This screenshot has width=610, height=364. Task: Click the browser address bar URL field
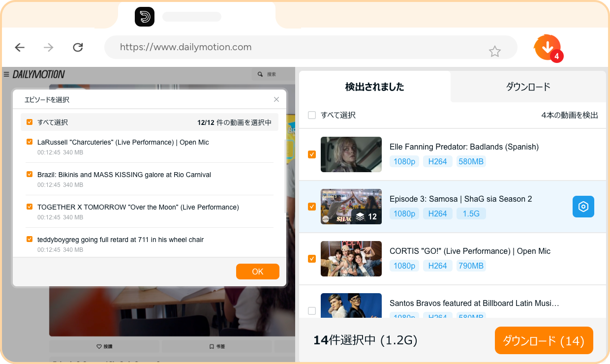point(295,47)
